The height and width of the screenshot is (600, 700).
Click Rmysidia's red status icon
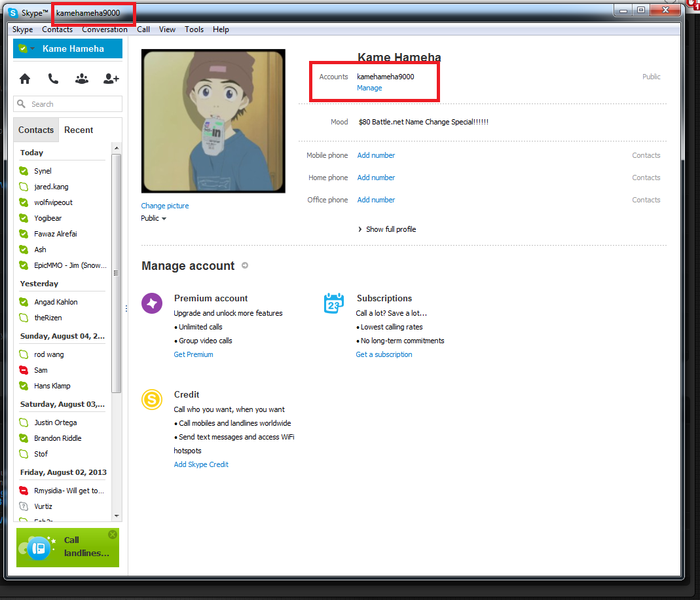[24, 490]
